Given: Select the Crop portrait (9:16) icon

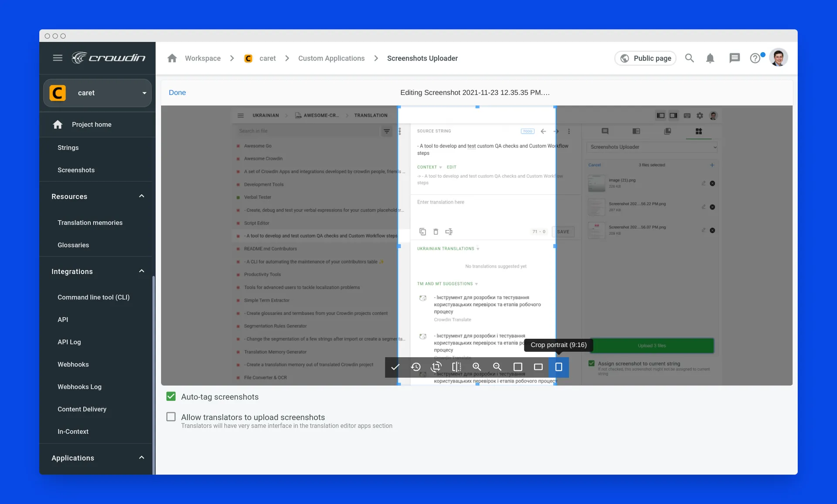Looking at the screenshot, I should point(558,367).
